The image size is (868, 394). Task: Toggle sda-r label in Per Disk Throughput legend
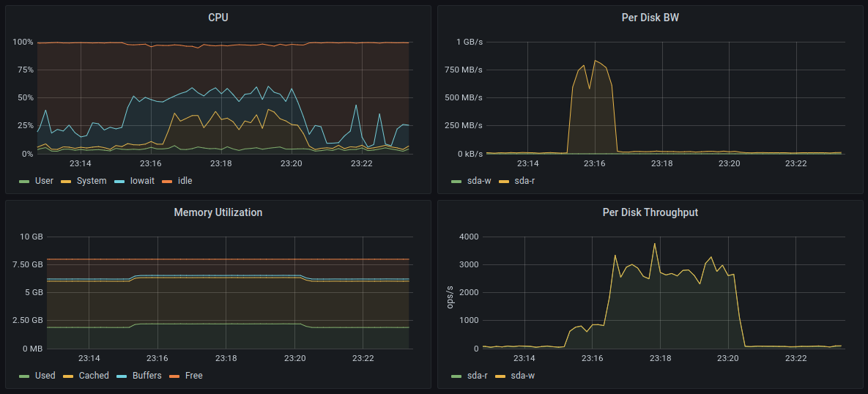tap(478, 376)
